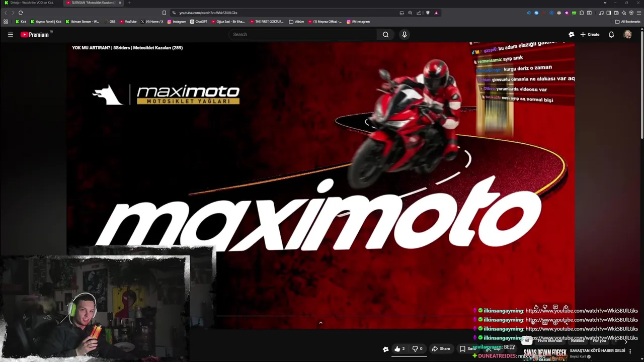Open Leo AI sparkle icon in toolbar
This screenshot has height=362, width=644.
pos(624,13)
